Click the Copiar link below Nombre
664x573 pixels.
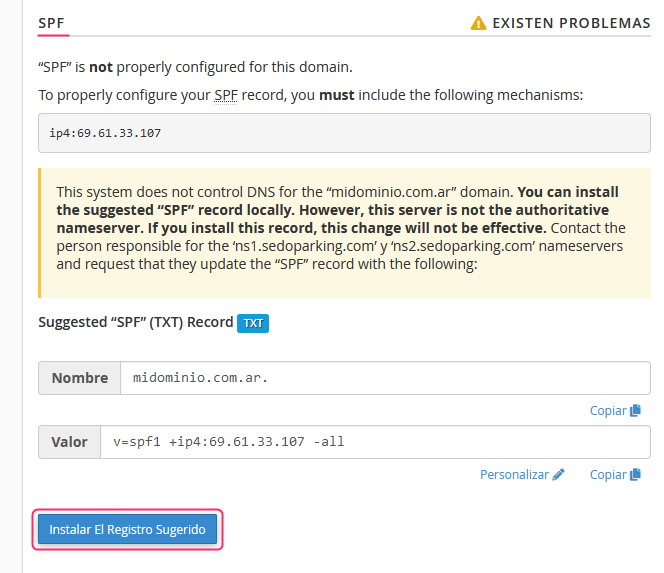(615, 410)
